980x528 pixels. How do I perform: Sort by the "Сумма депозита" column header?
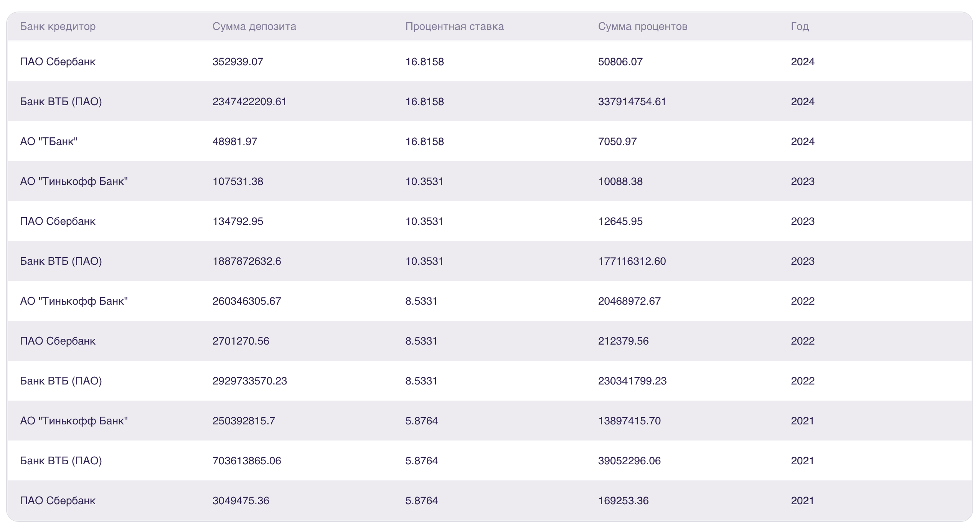(x=254, y=26)
